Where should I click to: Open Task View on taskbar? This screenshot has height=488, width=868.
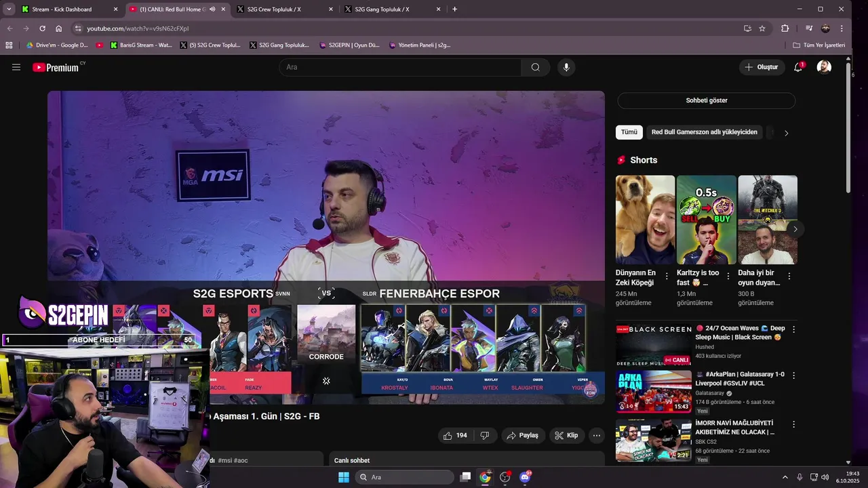pyautogui.click(x=465, y=477)
